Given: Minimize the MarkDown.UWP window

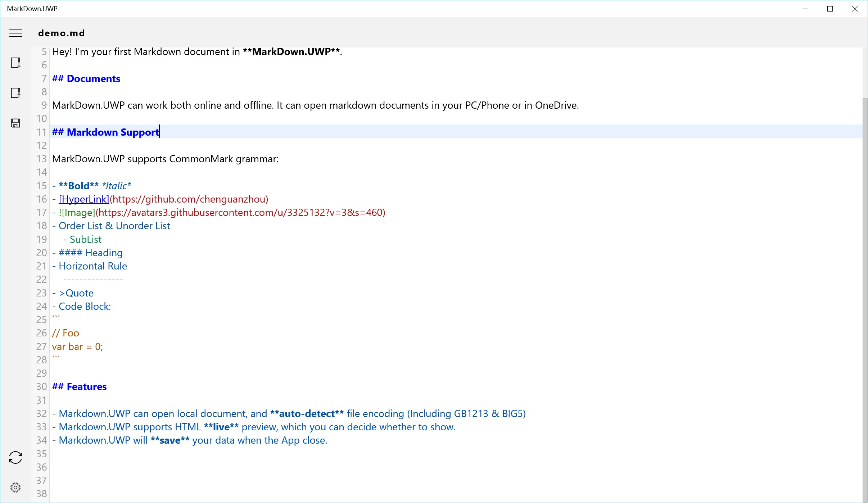Looking at the screenshot, I should click(x=805, y=9).
